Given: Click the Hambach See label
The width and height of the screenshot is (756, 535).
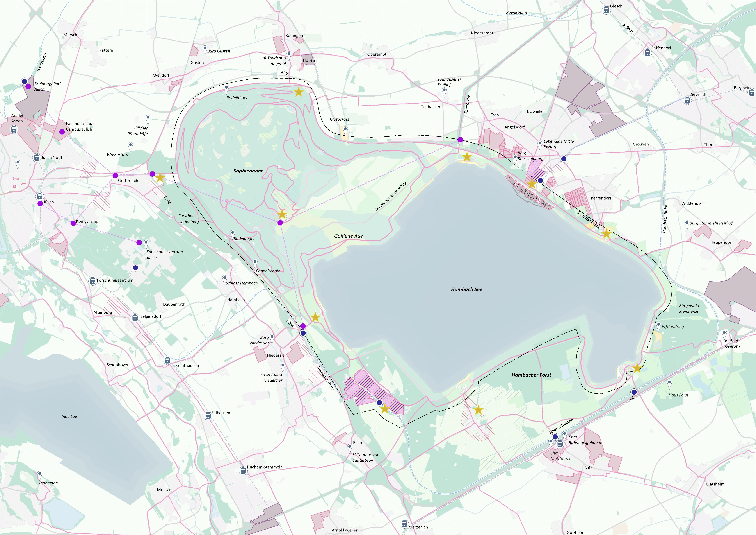Looking at the screenshot, I should point(466,289).
